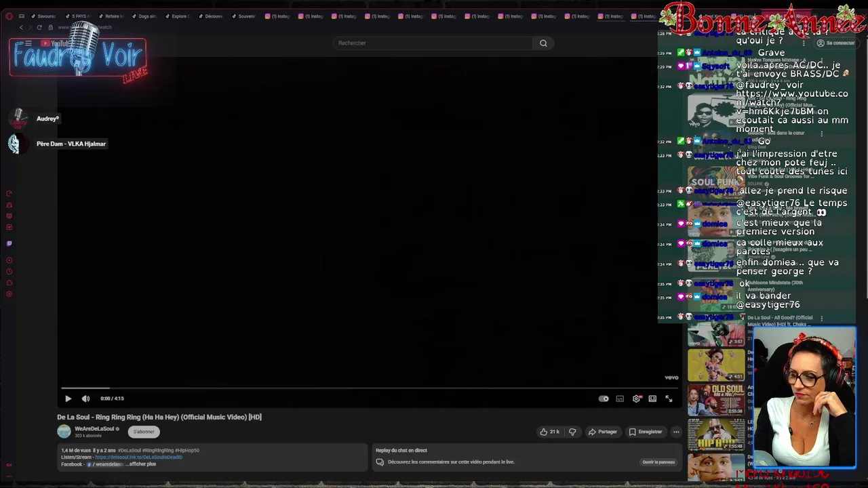
Task: Dislike the video with thumbs down
Action: [572, 432]
